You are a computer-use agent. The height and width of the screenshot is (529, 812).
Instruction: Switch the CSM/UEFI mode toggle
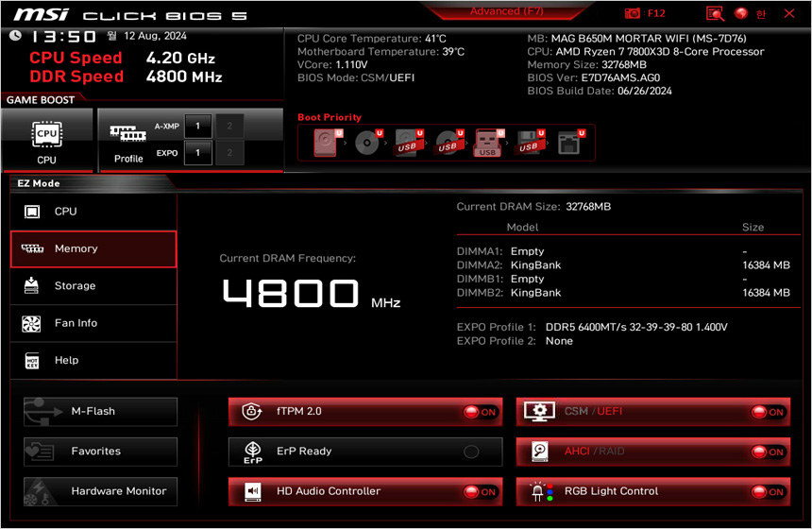(768, 412)
